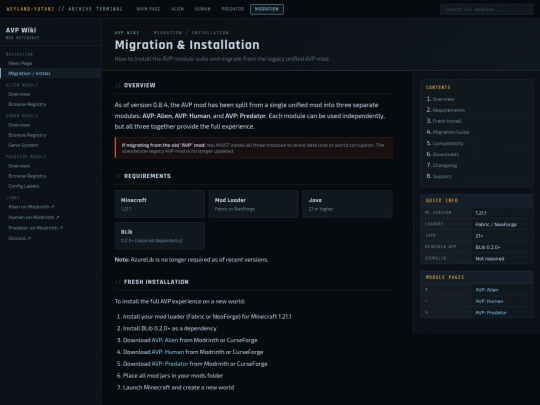Image resolution: width=540 pixels, height=405 pixels.
Task: Click the Overview section heading
Action: point(139,85)
